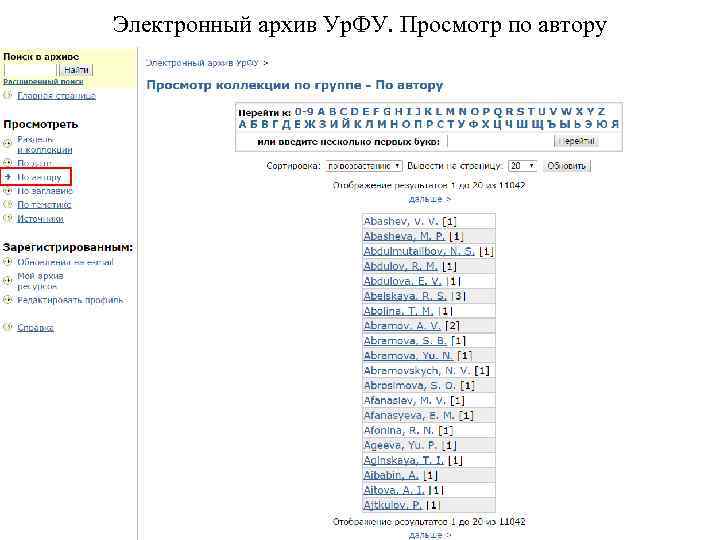Open Источники in sidebar
Screen dimensions: 720x540
coord(40,219)
